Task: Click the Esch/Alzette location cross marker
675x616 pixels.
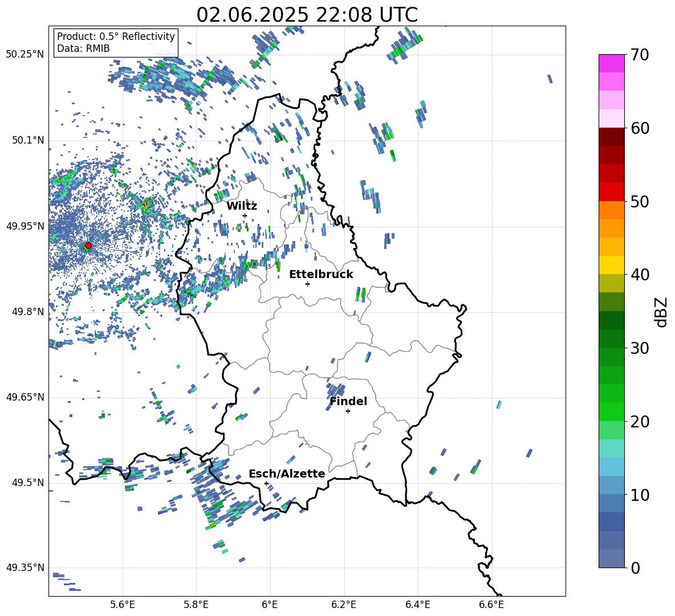Action: click(x=266, y=483)
